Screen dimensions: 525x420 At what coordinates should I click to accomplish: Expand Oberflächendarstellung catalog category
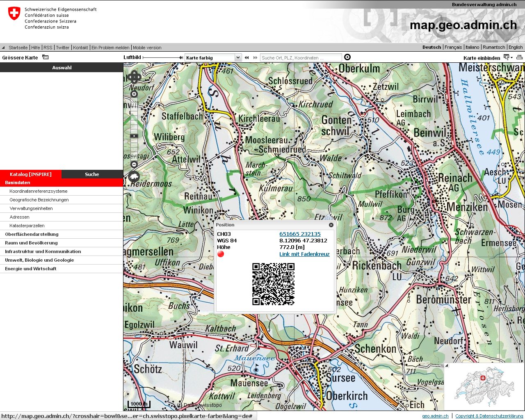tap(32, 234)
